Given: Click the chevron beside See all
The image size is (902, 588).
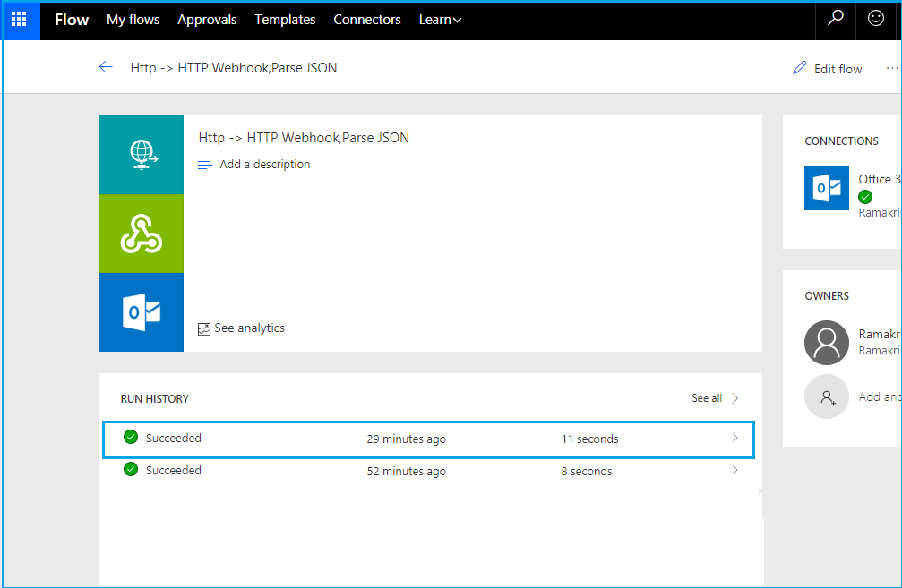Looking at the screenshot, I should click(x=734, y=398).
